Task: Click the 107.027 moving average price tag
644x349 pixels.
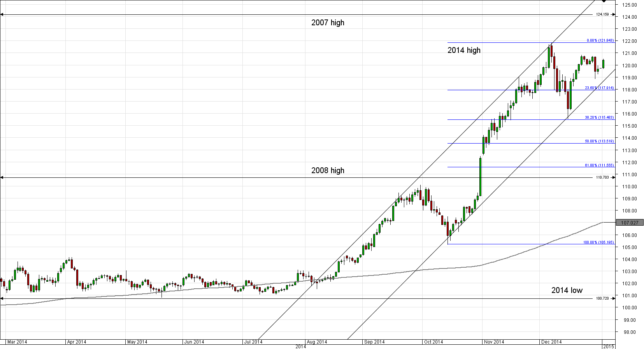Action: point(630,223)
